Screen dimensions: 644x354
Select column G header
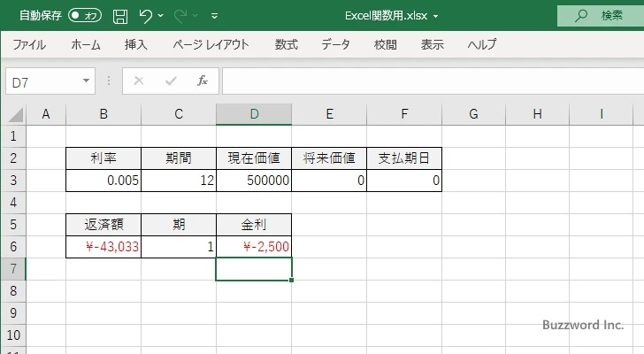[473, 114]
